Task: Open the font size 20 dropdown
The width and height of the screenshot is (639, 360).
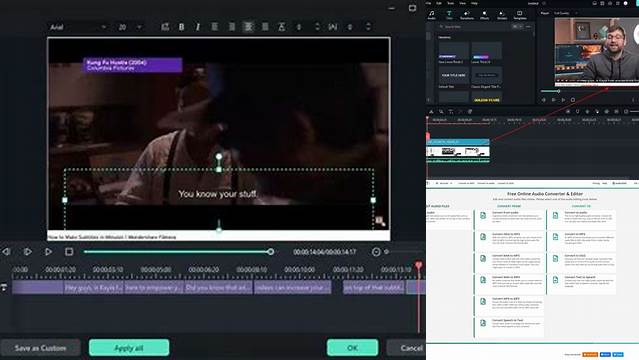Action: tap(130, 27)
